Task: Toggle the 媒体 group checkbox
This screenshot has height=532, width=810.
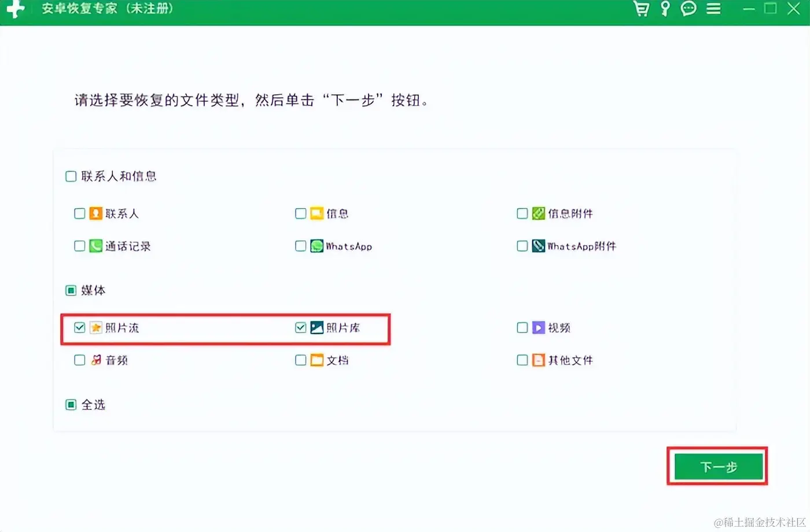Action: [x=71, y=290]
